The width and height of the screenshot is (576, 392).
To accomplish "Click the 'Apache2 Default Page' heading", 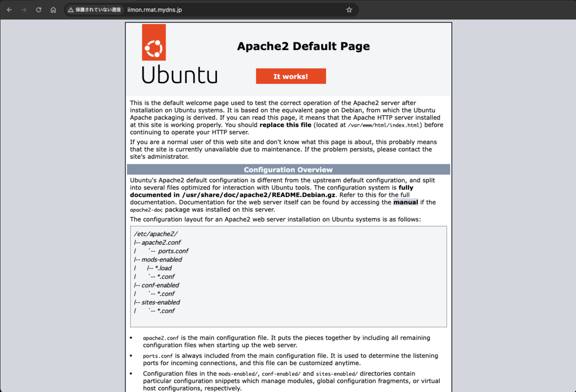I will pos(303,47).
